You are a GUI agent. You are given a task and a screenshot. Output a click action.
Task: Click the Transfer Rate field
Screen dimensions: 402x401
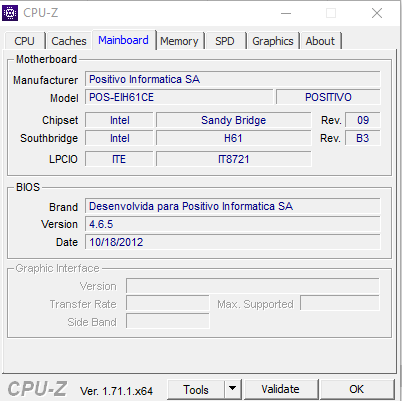[168, 304]
